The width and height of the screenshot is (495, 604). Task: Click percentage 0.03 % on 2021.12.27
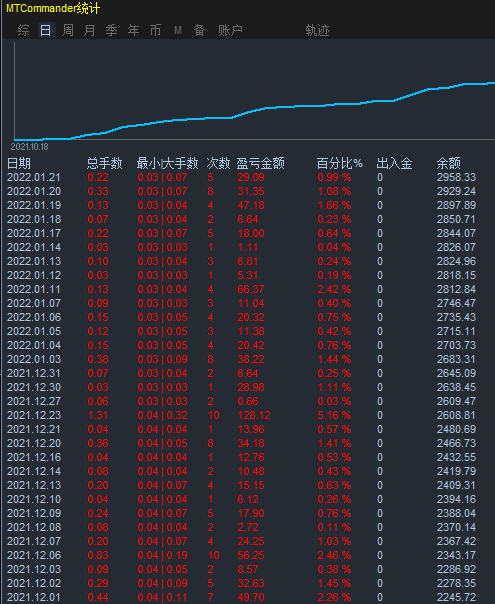point(334,401)
